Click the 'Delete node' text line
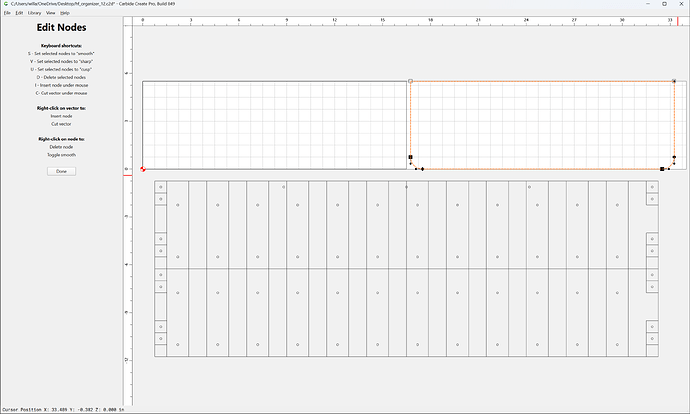690x414 pixels. [62, 147]
